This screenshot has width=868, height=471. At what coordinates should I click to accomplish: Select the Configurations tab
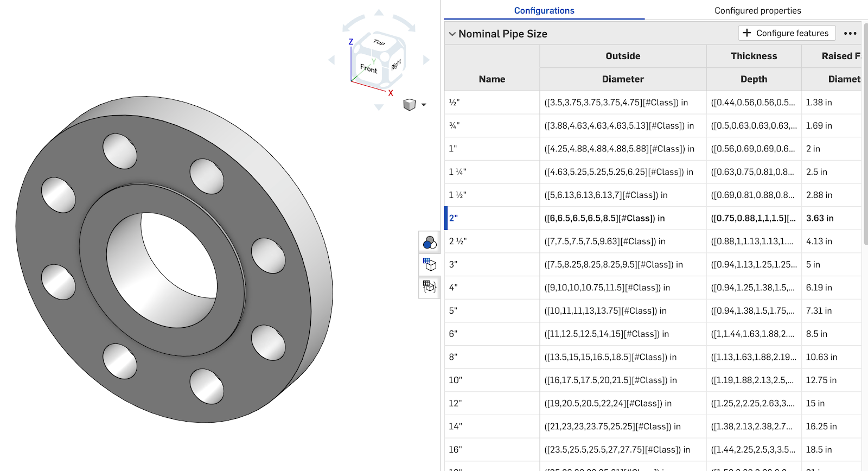pyautogui.click(x=544, y=11)
